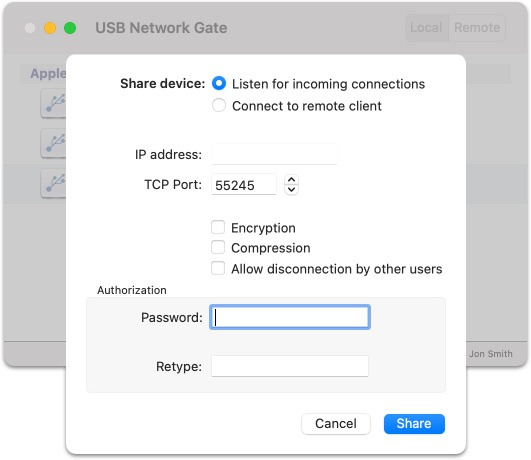Click the TCP Port number field
This screenshot has width=531, height=460.
[244, 185]
